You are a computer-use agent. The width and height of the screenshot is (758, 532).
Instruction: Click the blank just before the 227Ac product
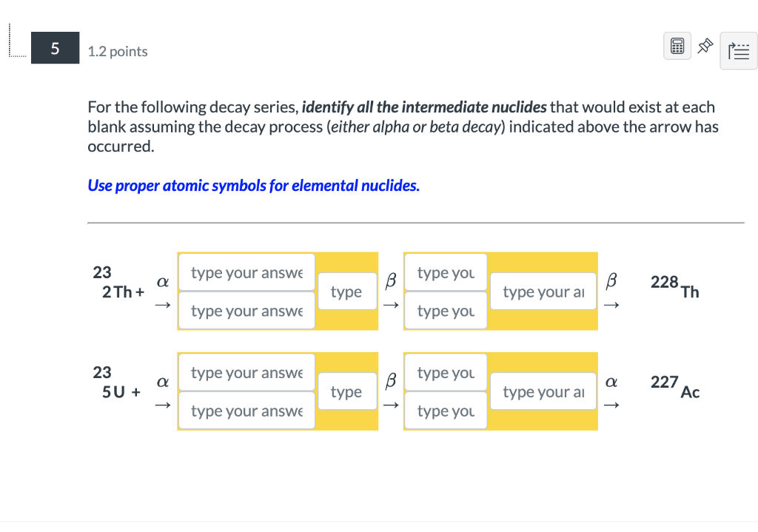pos(543,392)
